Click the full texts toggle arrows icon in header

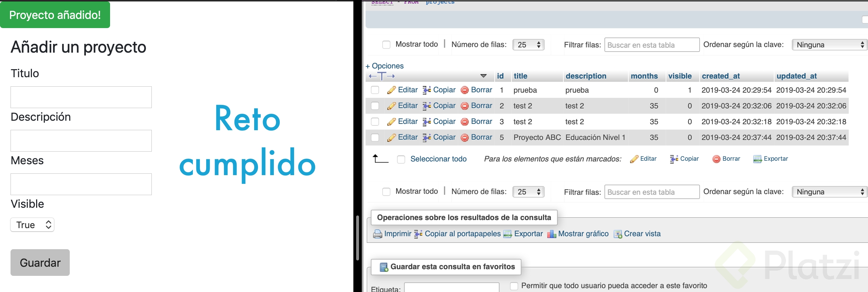pos(382,76)
